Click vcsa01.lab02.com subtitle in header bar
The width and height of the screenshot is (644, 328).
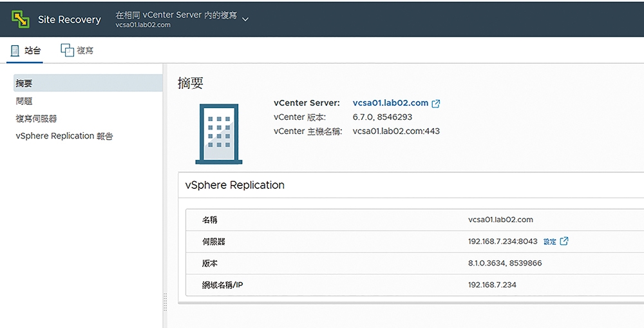point(143,24)
